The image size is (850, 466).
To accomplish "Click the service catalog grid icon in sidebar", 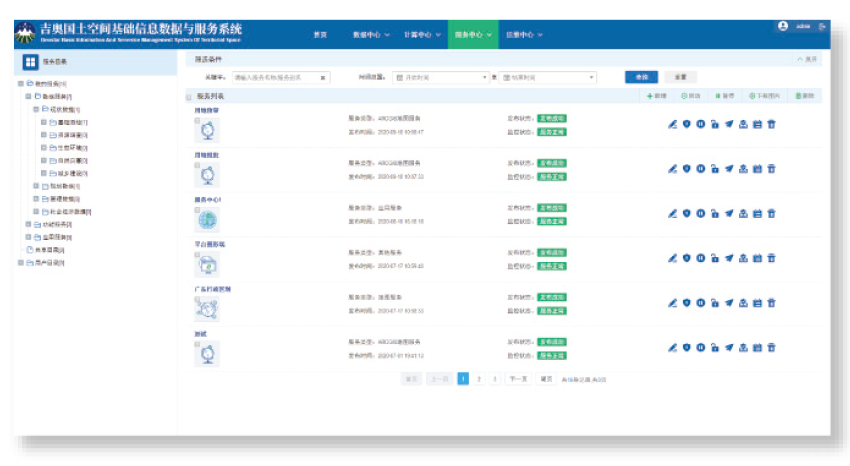I will pyautogui.click(x=30, y=62).
